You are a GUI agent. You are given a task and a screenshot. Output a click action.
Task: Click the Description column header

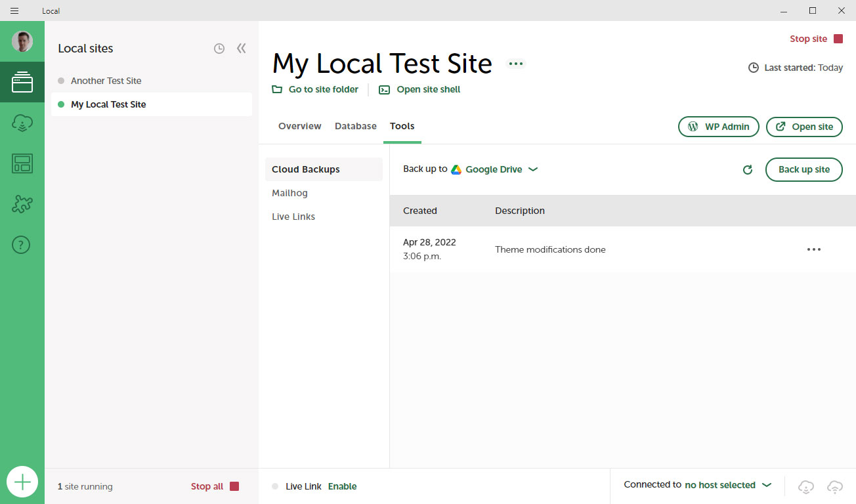point(520,211)
